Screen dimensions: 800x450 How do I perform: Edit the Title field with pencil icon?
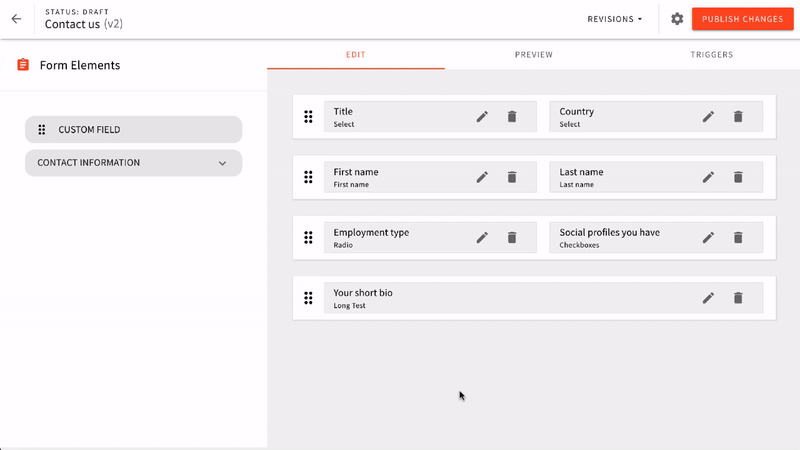click(482, 117)
